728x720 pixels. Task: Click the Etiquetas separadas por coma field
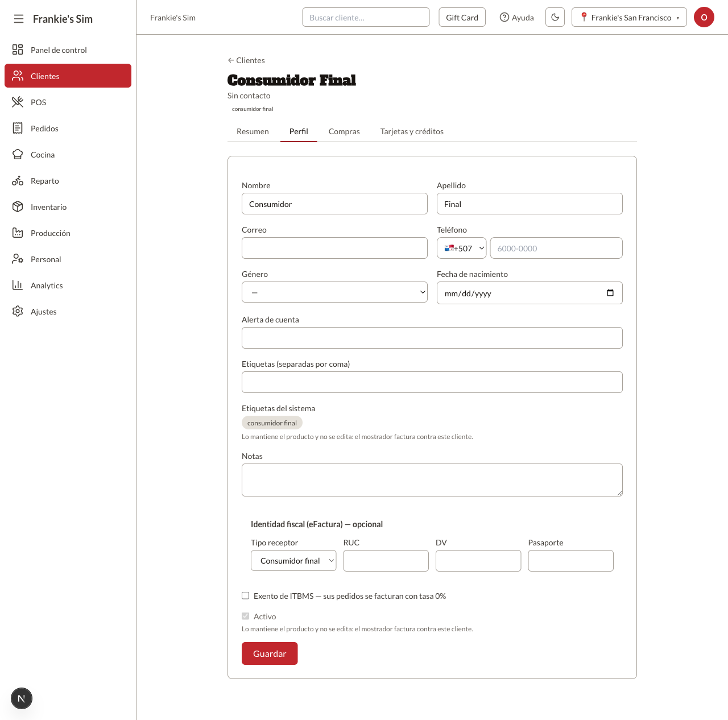click(432, 382)
